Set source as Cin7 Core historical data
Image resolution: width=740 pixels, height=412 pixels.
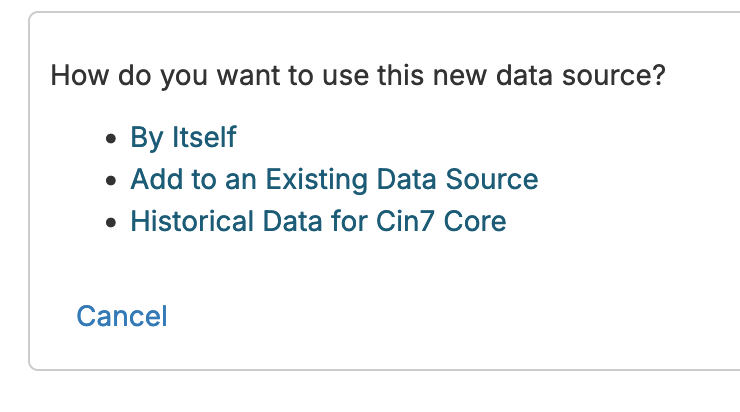[x=318, y=221]
